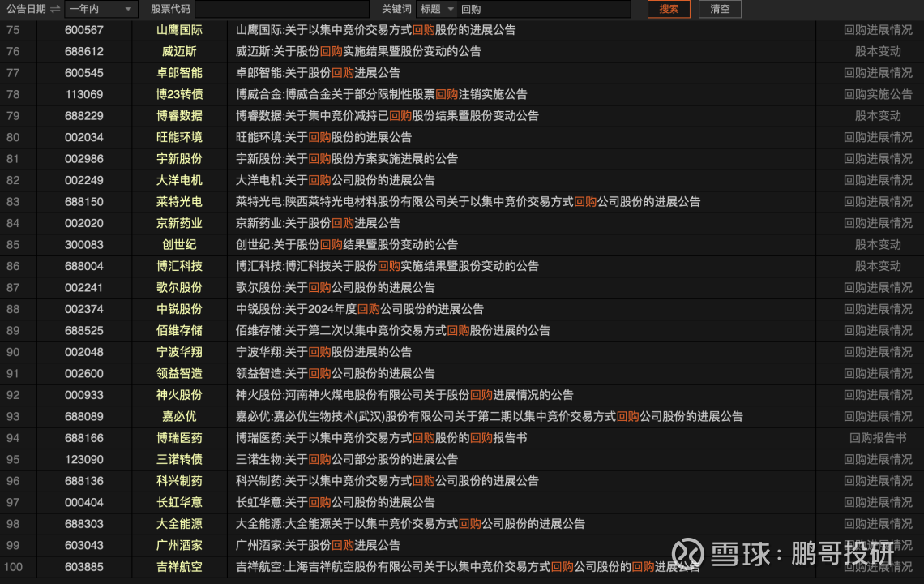924x584 pixels.
Task: Open 大全能源 回购进展公告
Action: [410, 524]
